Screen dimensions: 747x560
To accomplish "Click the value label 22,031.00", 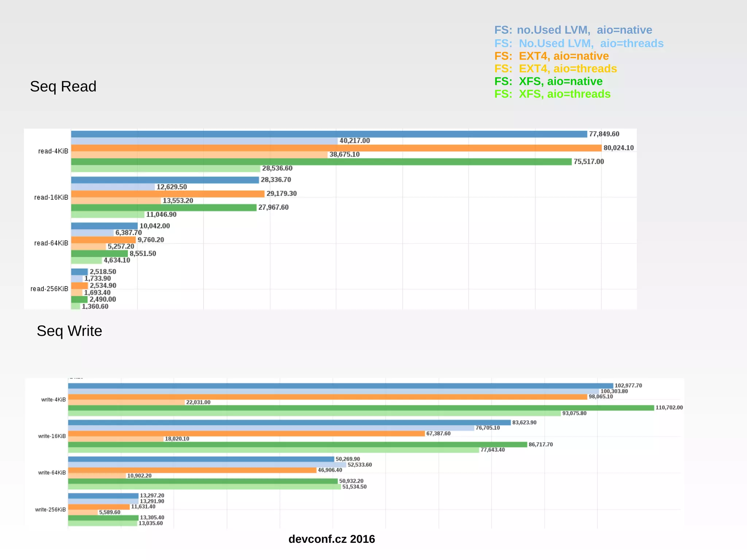I will (x=198, y=402).
